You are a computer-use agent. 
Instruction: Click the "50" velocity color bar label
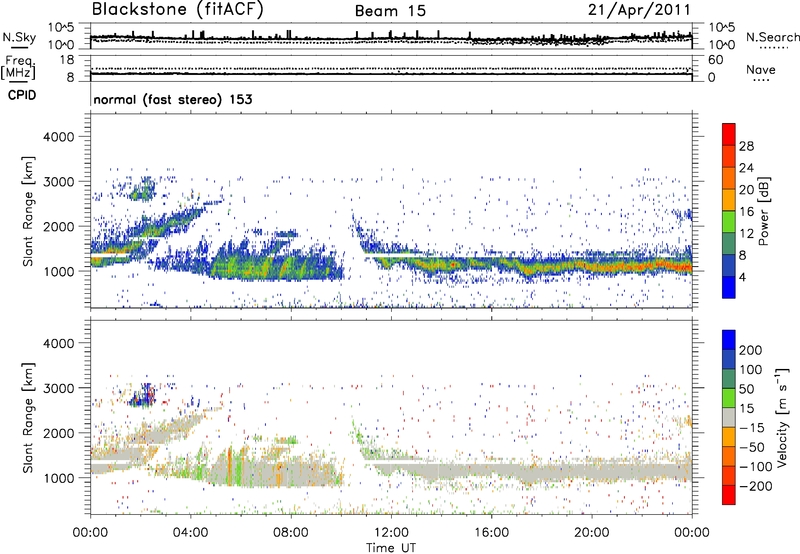click(x=746, y=389)
